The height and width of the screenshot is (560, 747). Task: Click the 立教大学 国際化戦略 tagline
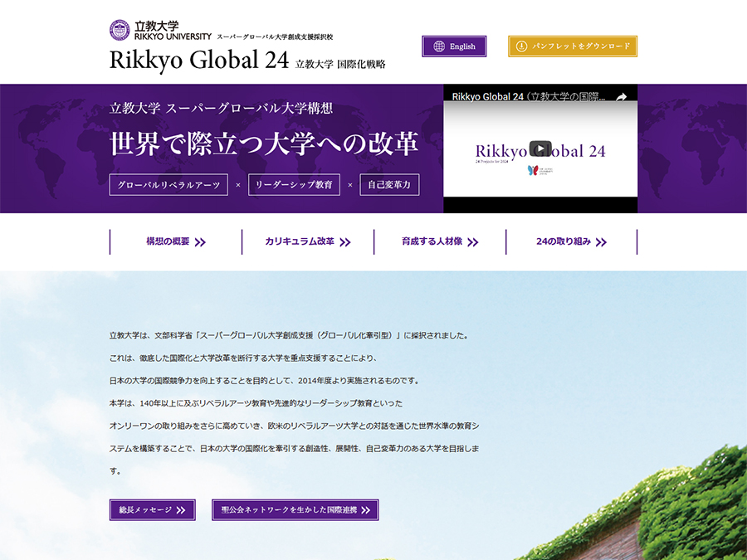[x=340, y=64]
